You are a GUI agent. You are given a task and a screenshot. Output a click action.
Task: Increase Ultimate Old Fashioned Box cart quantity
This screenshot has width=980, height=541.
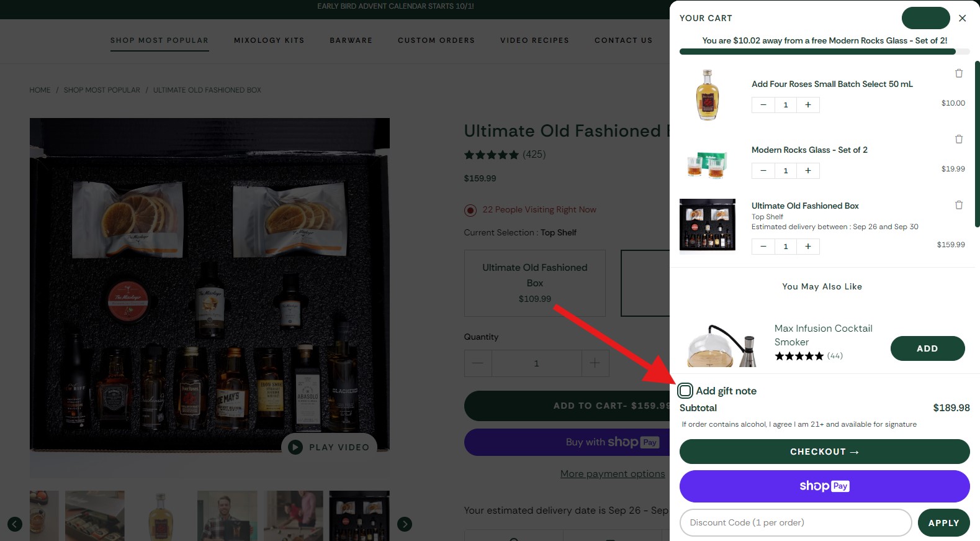[808, 247]
